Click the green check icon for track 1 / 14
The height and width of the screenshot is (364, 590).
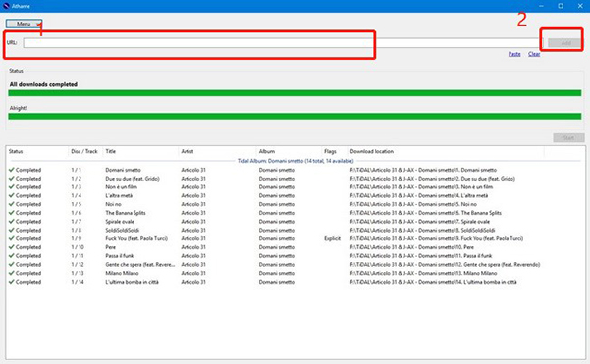11,282
